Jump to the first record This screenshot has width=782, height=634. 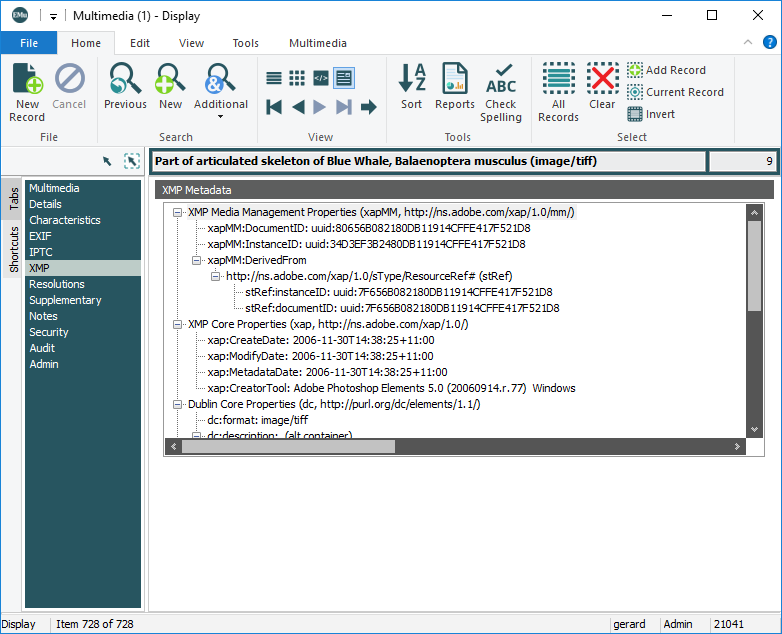point(274,107)
